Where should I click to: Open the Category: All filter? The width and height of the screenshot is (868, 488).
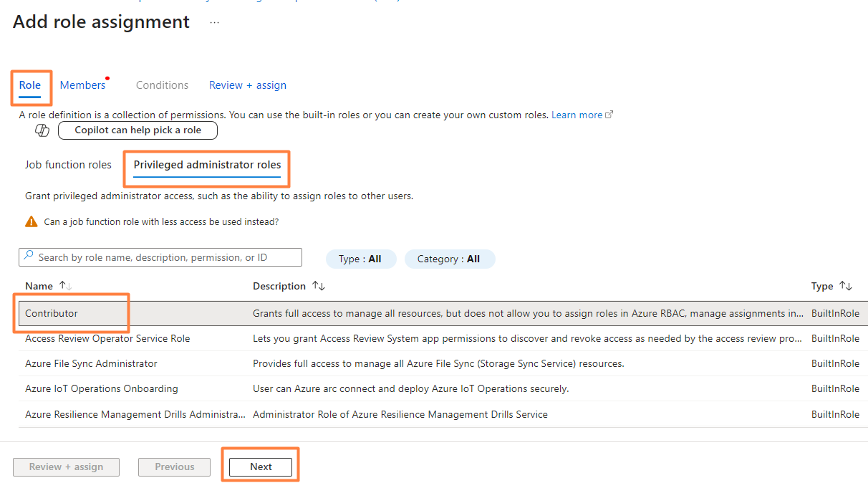[x=449, y=259]
